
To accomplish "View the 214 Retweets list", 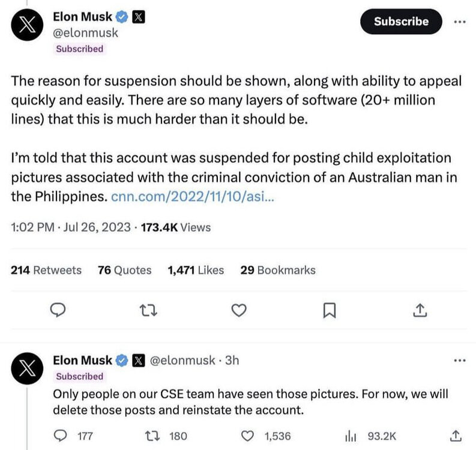I will pos(46,270).
